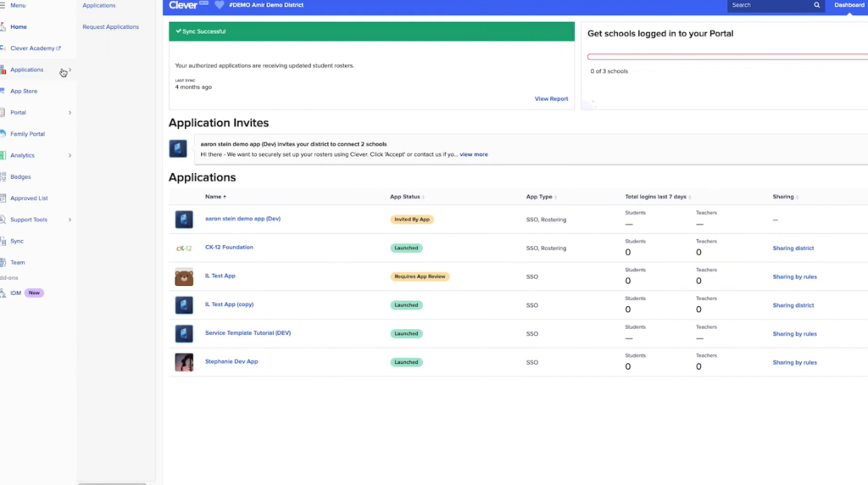Open the Dashboard tab
Viewport: 868px width, 485px height.
849,5
